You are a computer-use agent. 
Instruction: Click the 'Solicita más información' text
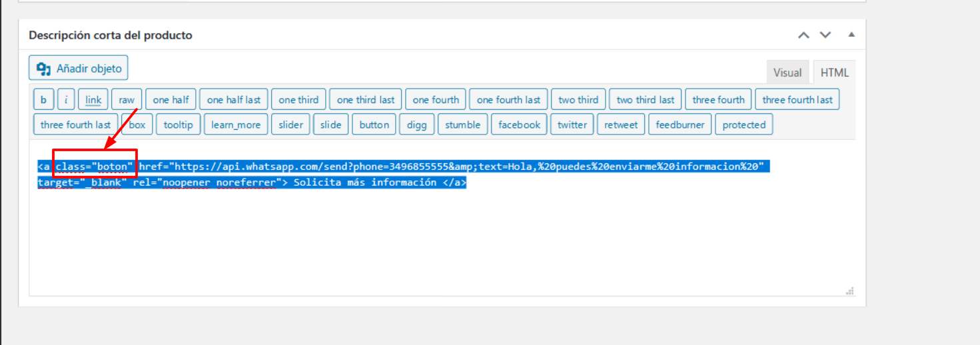click(365, 182)
